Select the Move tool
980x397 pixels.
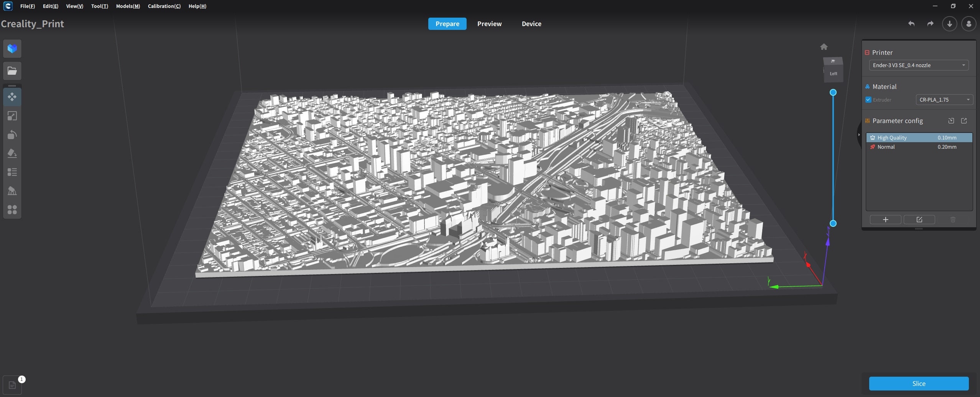click(x=12, y=97)
